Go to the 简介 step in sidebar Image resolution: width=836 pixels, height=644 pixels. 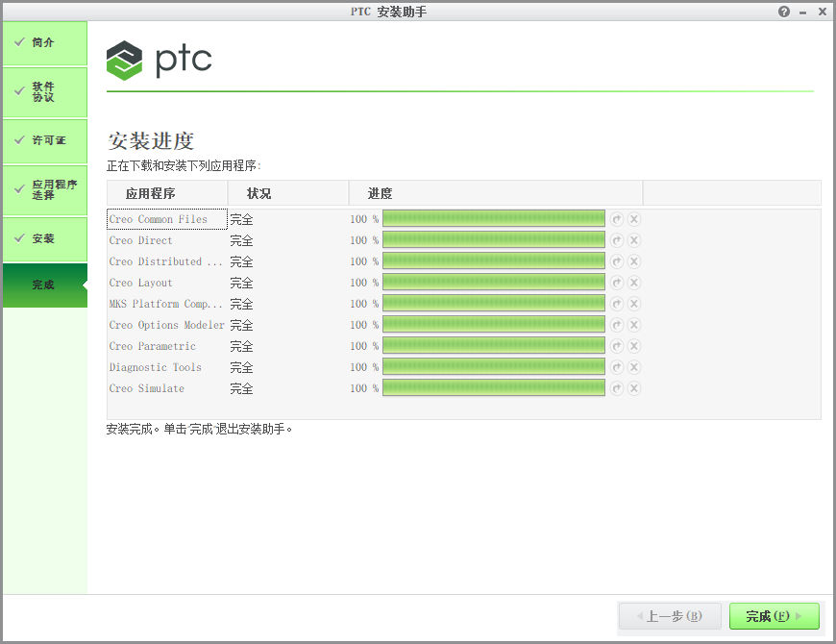point(45,43)
